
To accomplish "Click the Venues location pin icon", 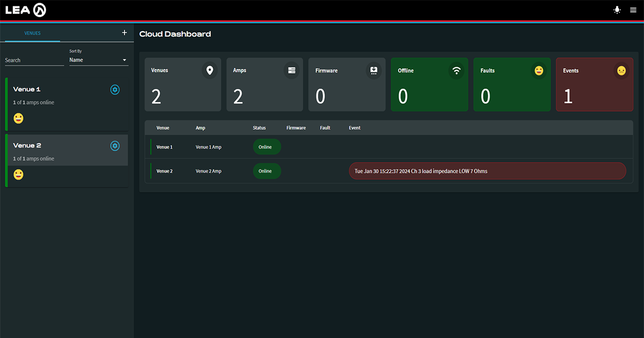I will click(209, 70).
